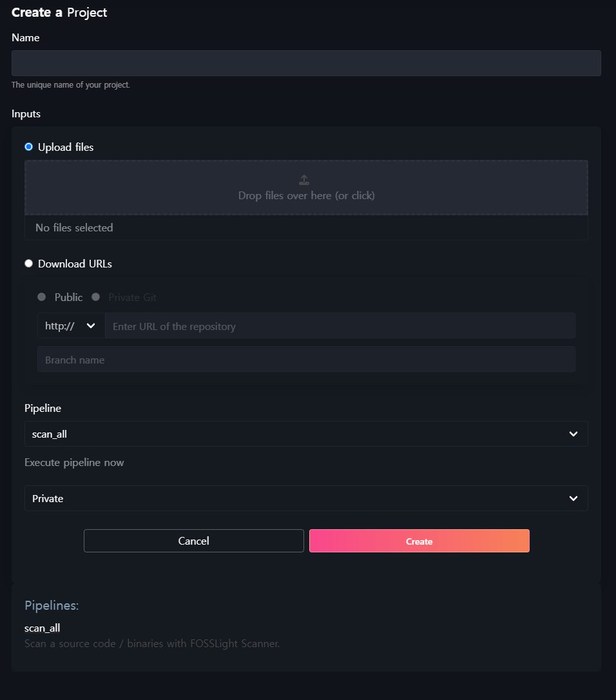Click the scan_all entry under Pipelines
Image resolution: width=616 pixels, height=700 pixels.
42,628
